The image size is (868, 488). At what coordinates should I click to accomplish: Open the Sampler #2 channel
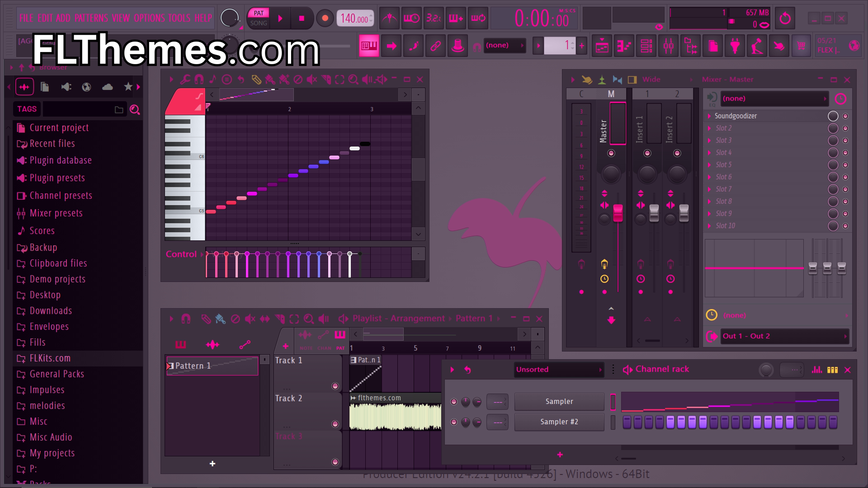(x=559, y=422)
